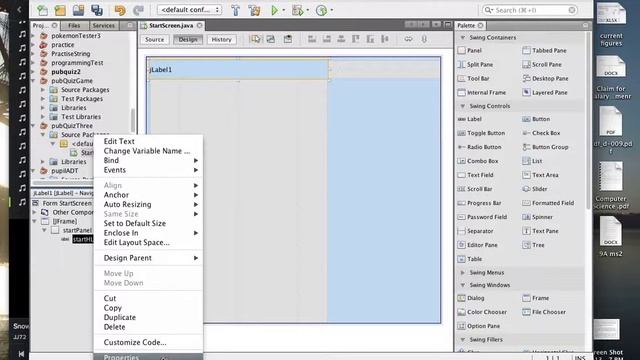Collapse the Swing Containers palette section
This screenshot has height=360, width=640.
coord(462,38)
